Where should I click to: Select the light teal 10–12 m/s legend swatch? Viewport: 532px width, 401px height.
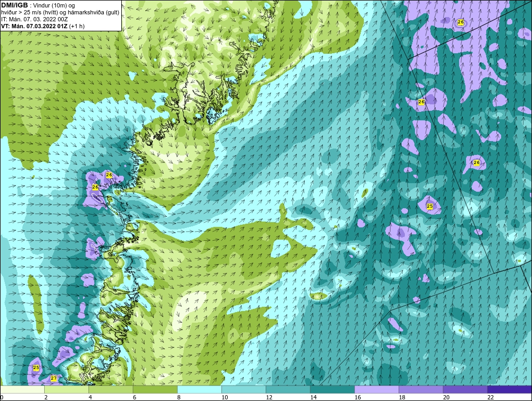pyautogui.click(x=244, y=389)
